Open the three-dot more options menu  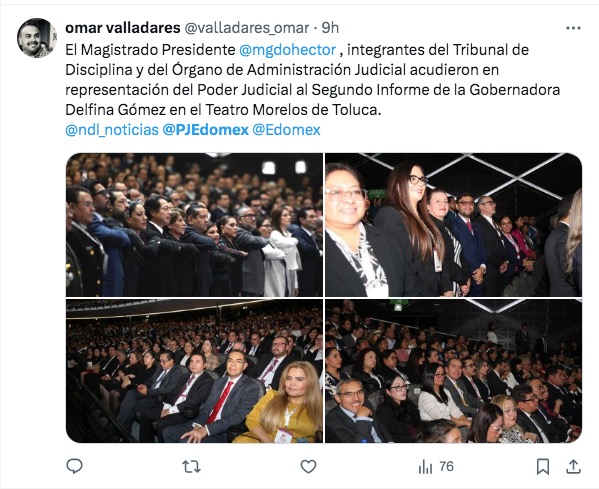tap(573, 28)
